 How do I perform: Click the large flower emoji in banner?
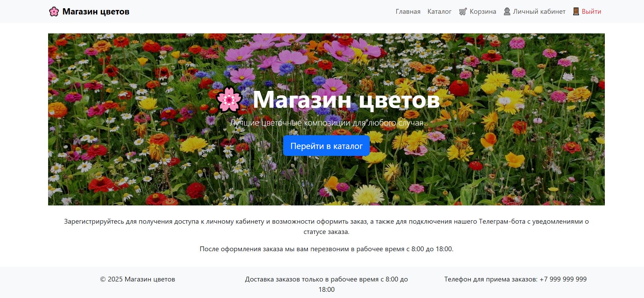229,99
